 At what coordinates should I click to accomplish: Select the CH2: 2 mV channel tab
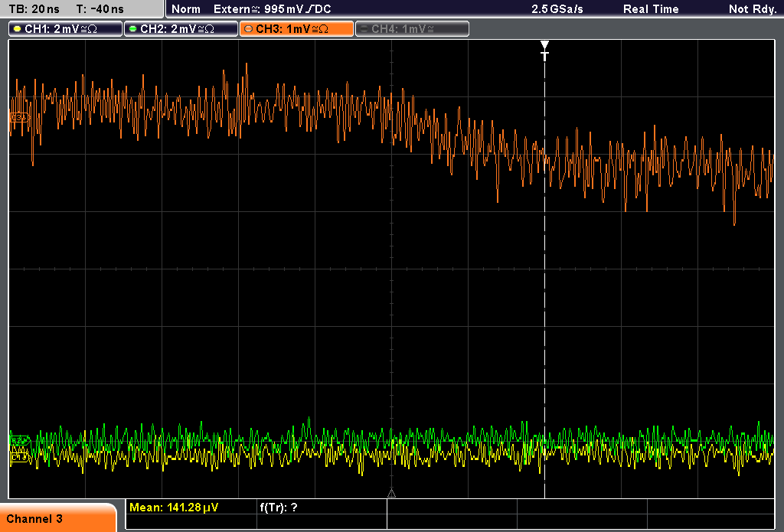point(181,29)
